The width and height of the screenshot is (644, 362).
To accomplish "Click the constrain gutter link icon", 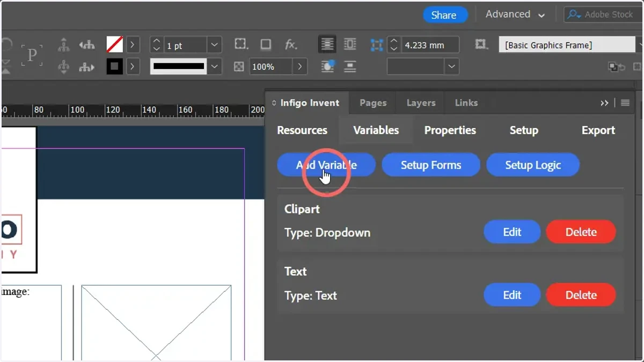I will [x=377, y=45].
